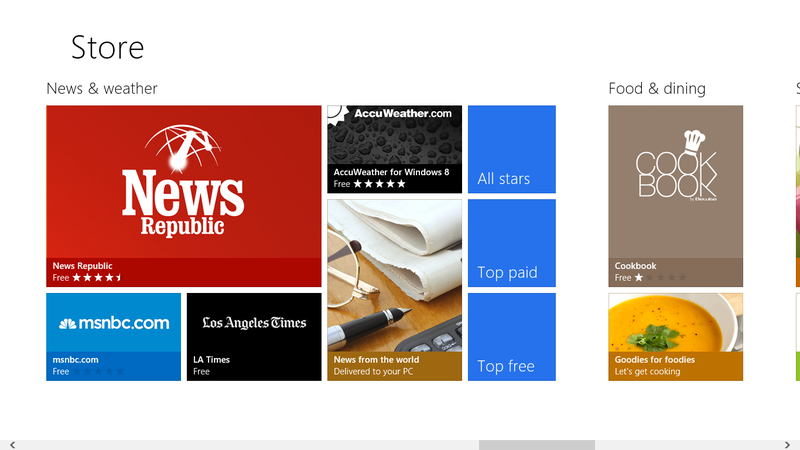This screenshot has height=450, width=800.
Task: Open the News Republic app tile
Action: 184,196
